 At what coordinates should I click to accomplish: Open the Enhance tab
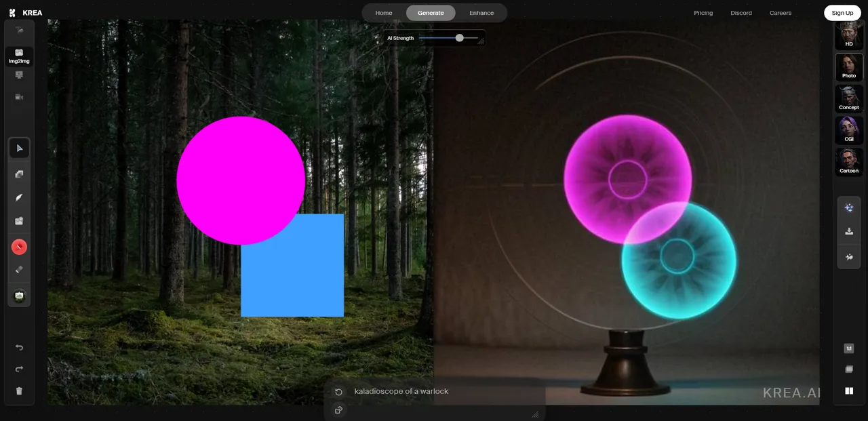[481, 13]
